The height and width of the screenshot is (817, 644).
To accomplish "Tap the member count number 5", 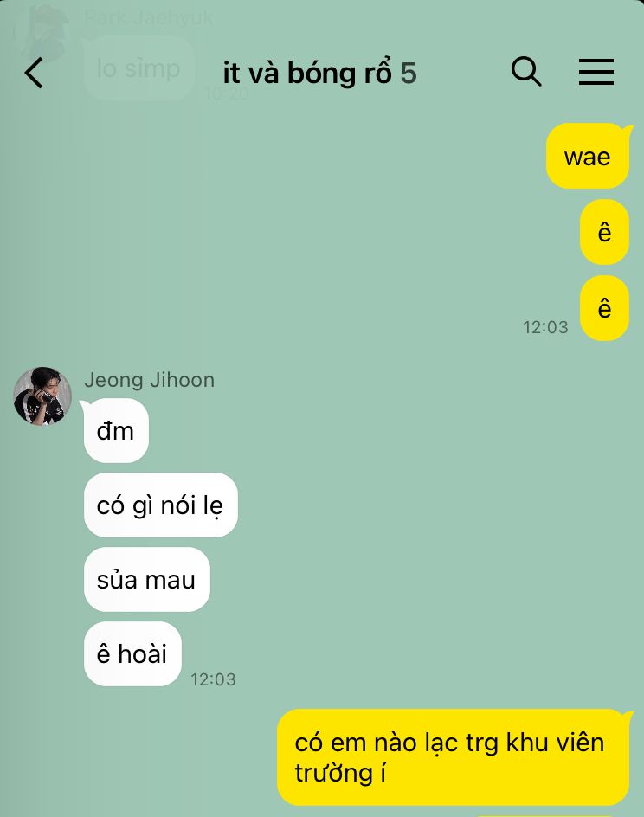I will pyautogui.click(x=409, y=73).
